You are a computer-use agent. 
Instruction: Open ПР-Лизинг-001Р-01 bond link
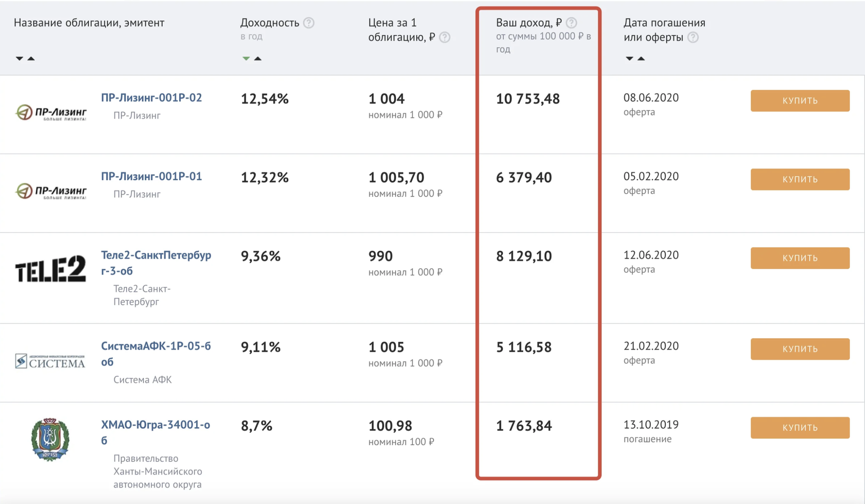click(151, 177)
